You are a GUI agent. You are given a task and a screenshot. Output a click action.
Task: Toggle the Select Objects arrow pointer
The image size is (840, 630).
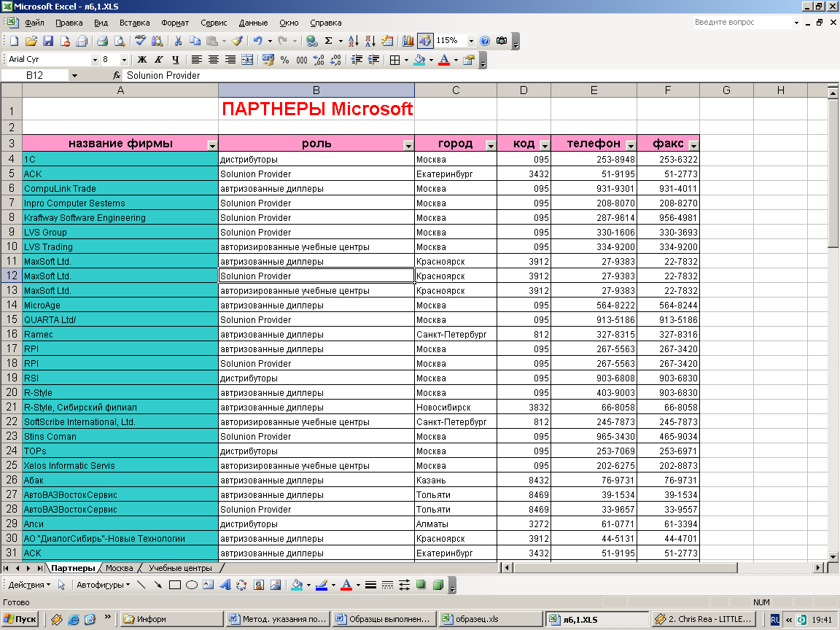click(61, 585)
